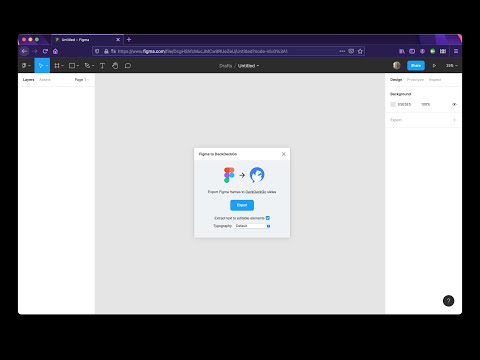Screen dimensions: 480x360
Task: Click the browser forward arrow
Action: [35, 51]
